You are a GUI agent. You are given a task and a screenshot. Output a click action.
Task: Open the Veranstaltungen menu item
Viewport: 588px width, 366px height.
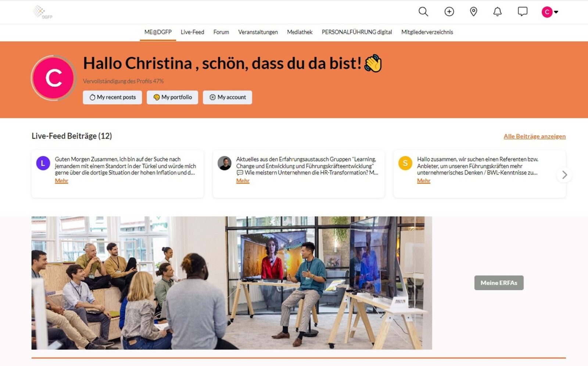(258, 32)
